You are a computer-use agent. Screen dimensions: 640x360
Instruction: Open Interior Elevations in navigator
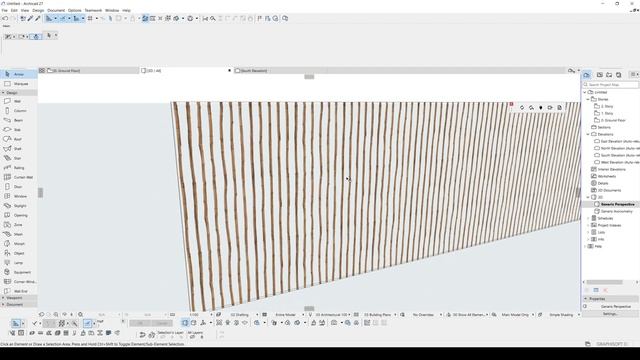point(611,169)
